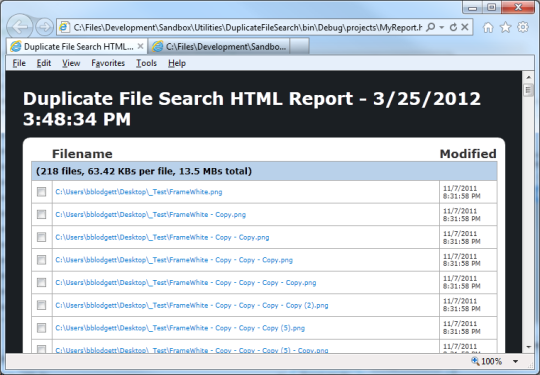This screenshot has width=540, height=375.
Task: Click the page icon in the address bar
Action: point(64,27)
